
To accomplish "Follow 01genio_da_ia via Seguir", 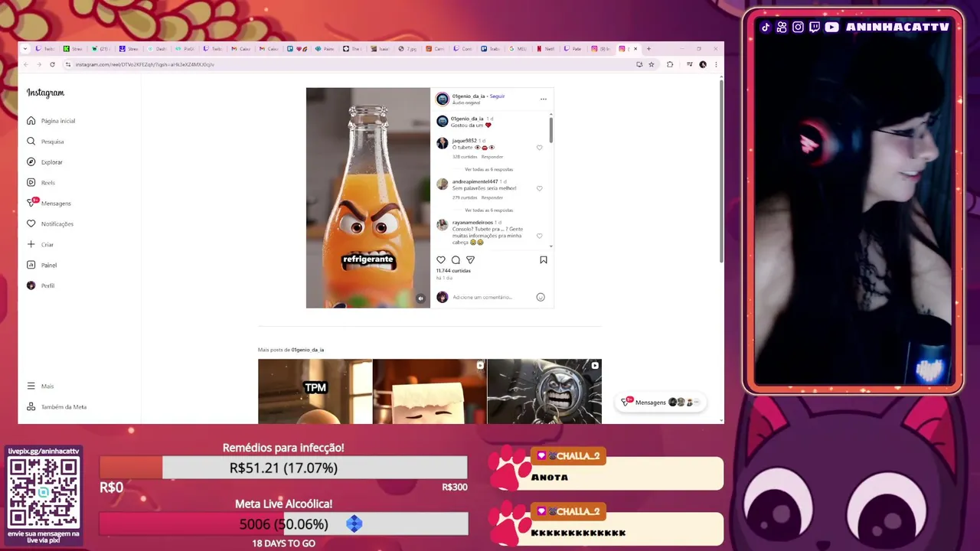I will pyautogui.click(x=497, y=96).
